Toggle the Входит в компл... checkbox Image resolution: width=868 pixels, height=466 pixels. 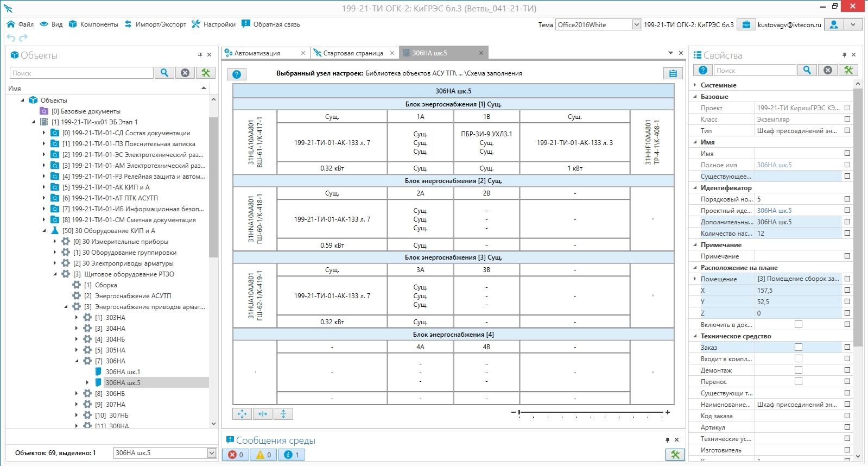tap(798, 358)
